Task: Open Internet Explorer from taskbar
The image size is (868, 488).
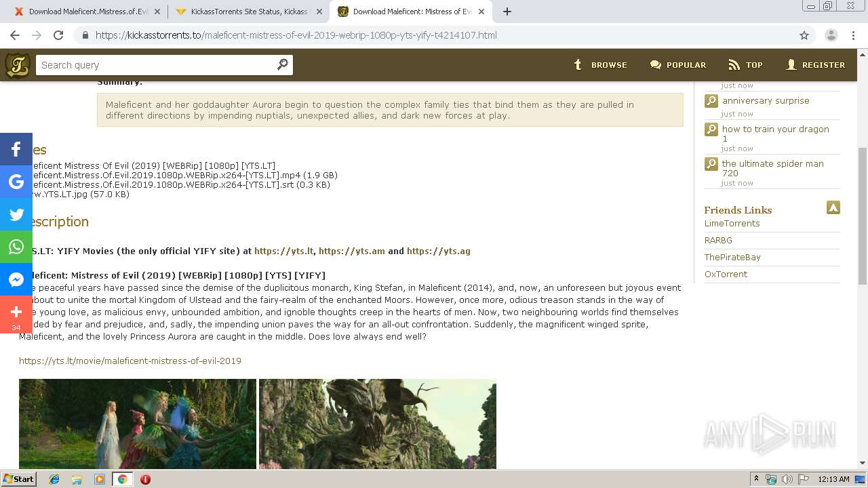Action: (x=54, y=479)
